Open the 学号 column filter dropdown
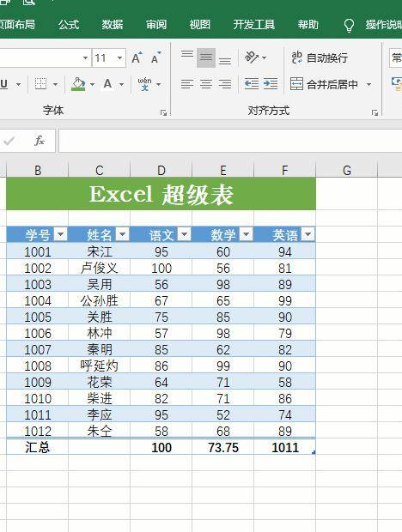This screenshot has height=532, width=402. pyautogui.click(x=61, y=234)
